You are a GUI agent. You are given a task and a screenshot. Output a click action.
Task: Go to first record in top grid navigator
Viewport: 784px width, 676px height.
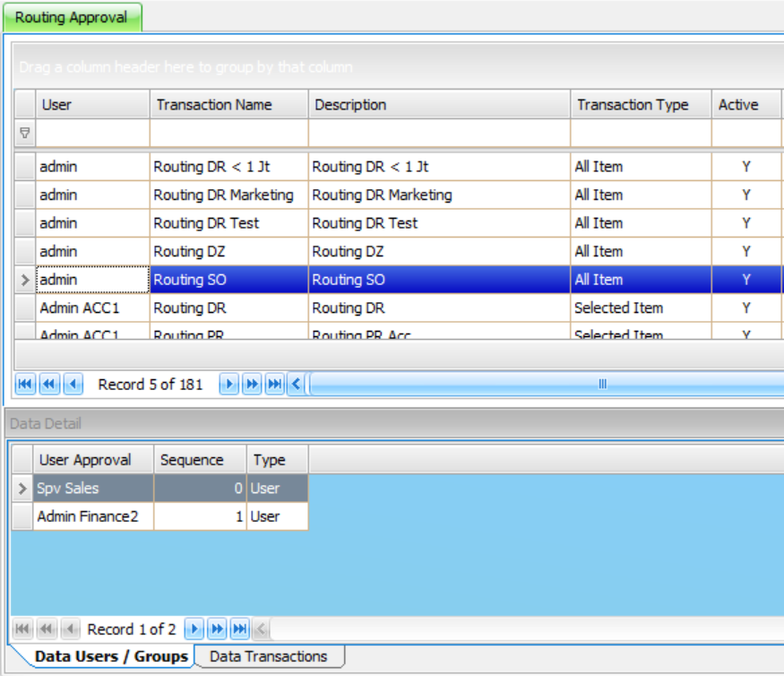pos(25,385)
